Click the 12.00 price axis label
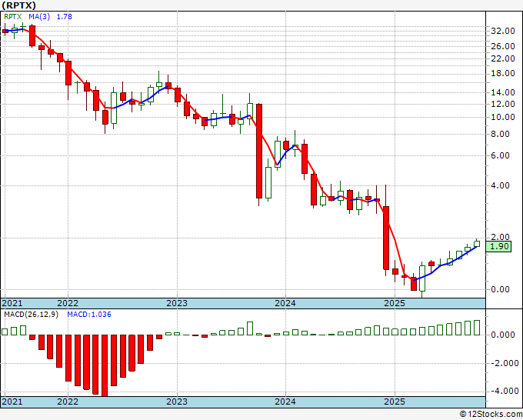 tap(503, 104)
